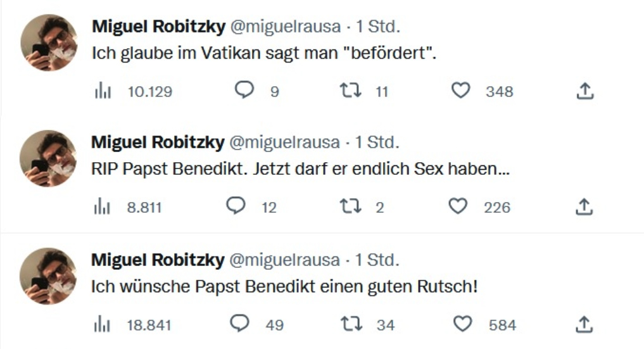The image size is (644, 349).
Task: Open the "1 Std." timestamp of the last tweet
Action: coord(377,260)
